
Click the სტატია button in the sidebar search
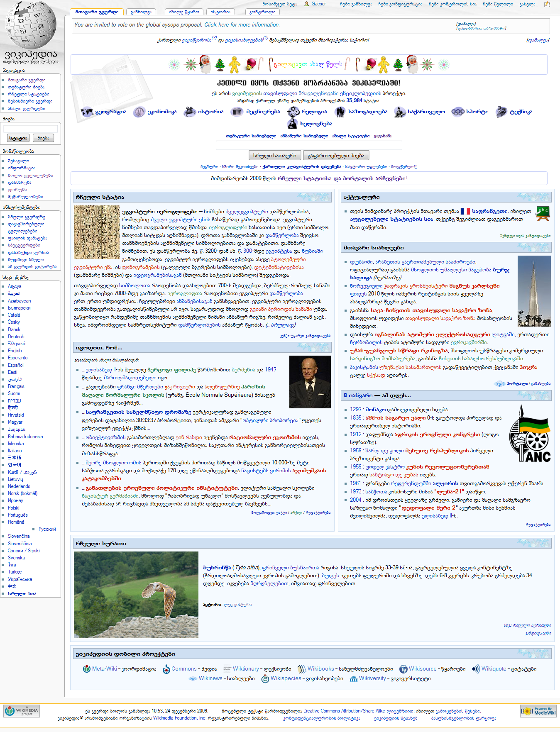pyautogui.click(x=18, y=138)
